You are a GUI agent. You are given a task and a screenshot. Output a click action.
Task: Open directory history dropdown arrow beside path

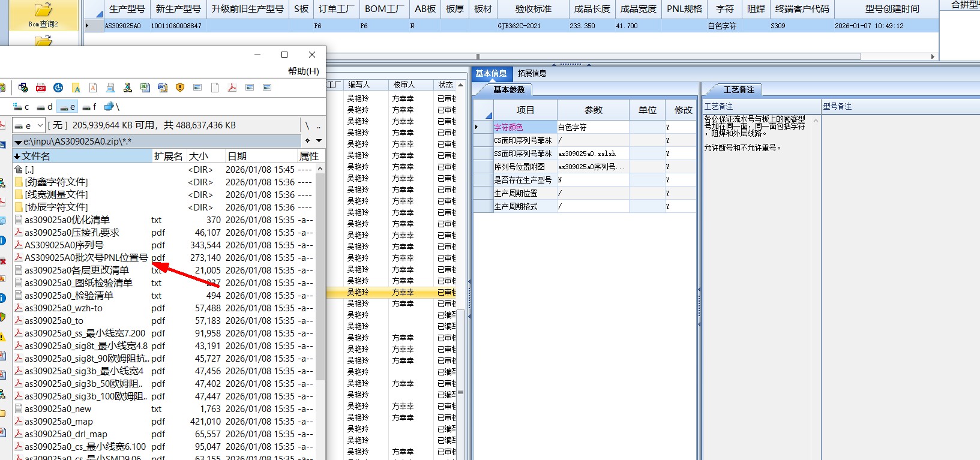(319, 141)
